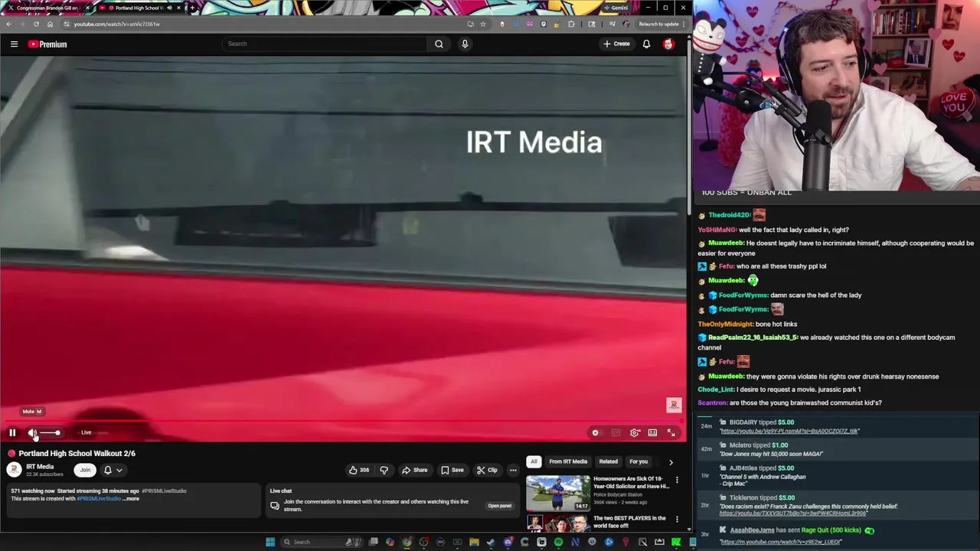Dislike the video
Image resolution: width=980 pixels, height=551 pixels.
coord(384,470)
